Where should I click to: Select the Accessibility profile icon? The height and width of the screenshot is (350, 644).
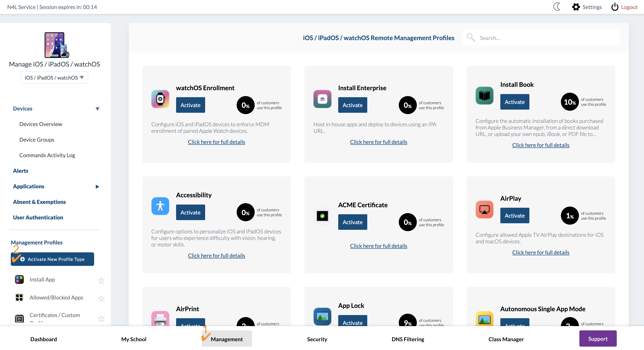point(160,206)
